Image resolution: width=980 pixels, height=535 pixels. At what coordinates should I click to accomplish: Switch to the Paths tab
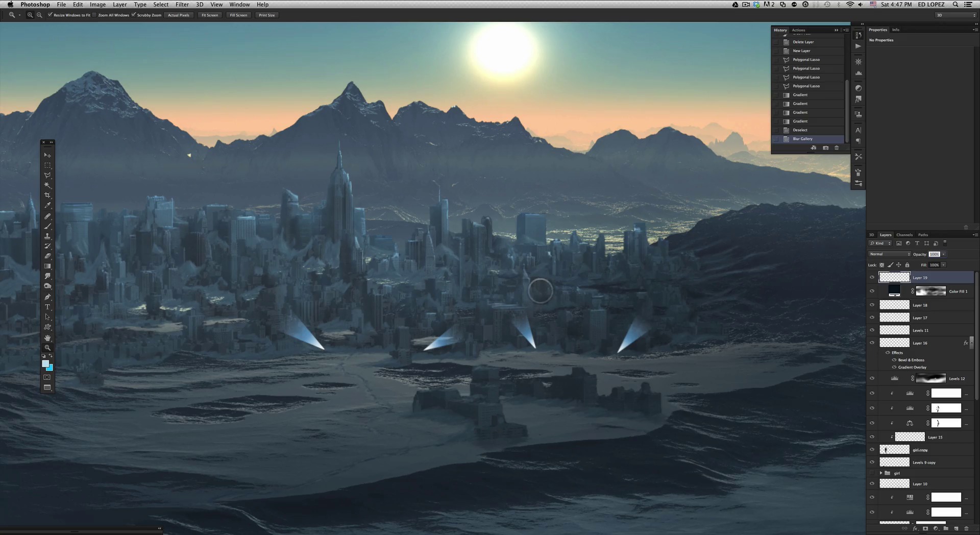pos(923,235)
